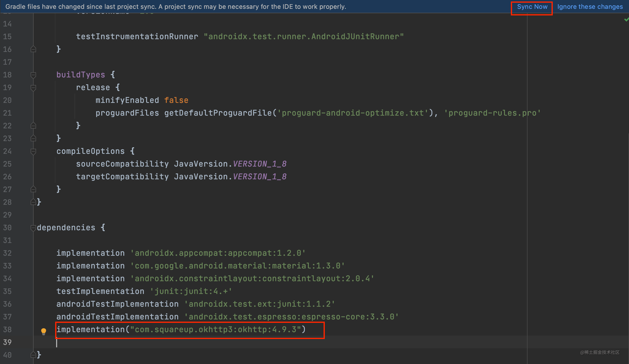629x364 pixels.
Task: Click the VERSION_1_8 value on sourceCompatibility line
Action: point(260,164)
